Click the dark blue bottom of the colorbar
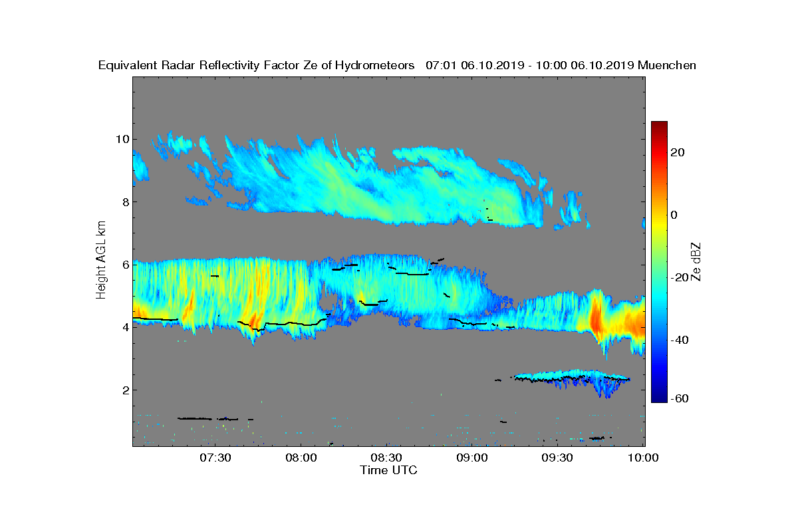 pyautogui.click(x=659, y=398)
